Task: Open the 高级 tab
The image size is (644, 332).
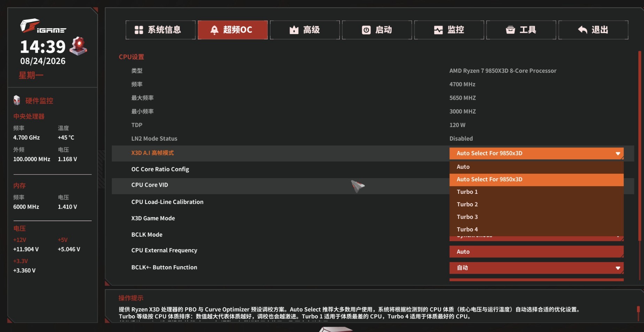Action: tap(305, 30)
